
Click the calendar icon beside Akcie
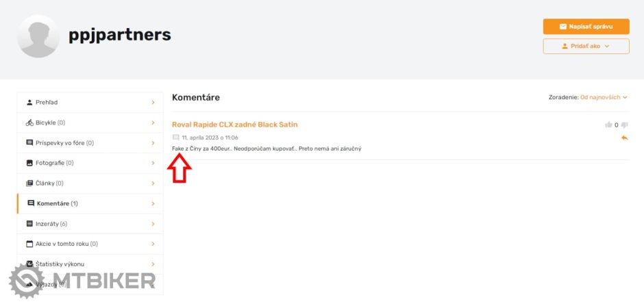29,244
